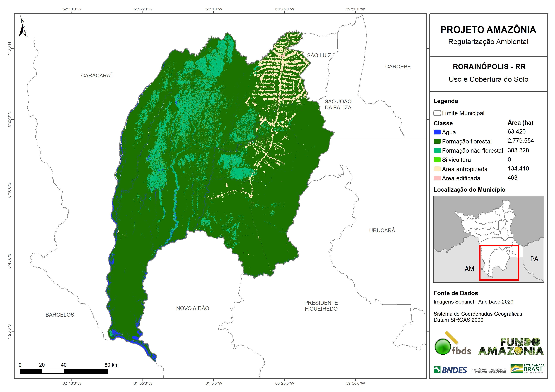This screenshot has width=555, height=392.
Task: Click the 80 km scale bar
Action: (64, 371)
